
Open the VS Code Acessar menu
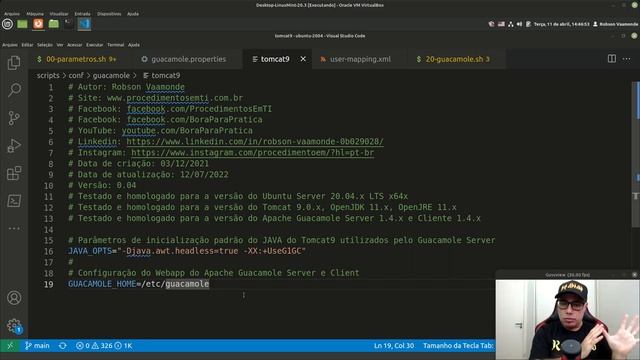pos(75,45)
